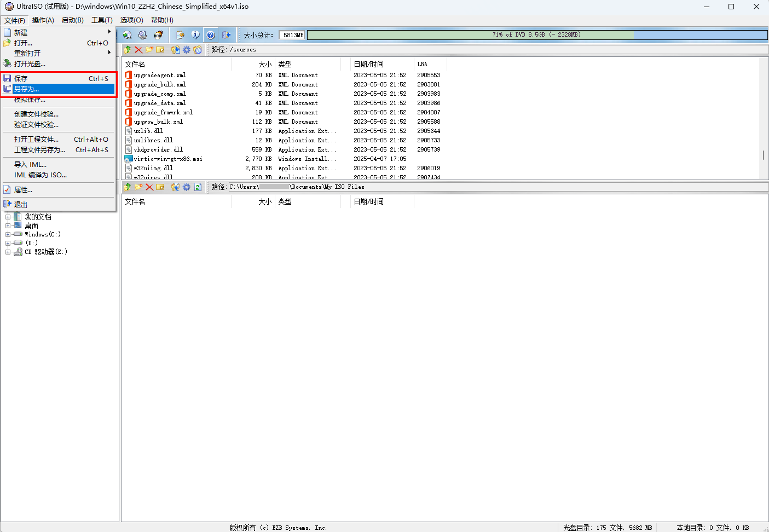Choose 另存为... from the file menu
Viewport: 769px width, 532px height.
click(58, 89)
